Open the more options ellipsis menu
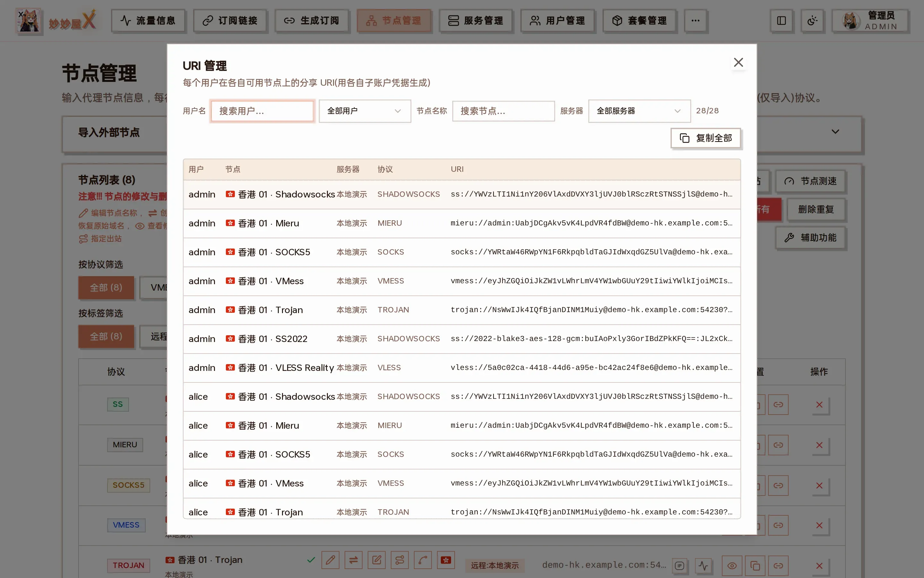 click(x=695, y=21)
